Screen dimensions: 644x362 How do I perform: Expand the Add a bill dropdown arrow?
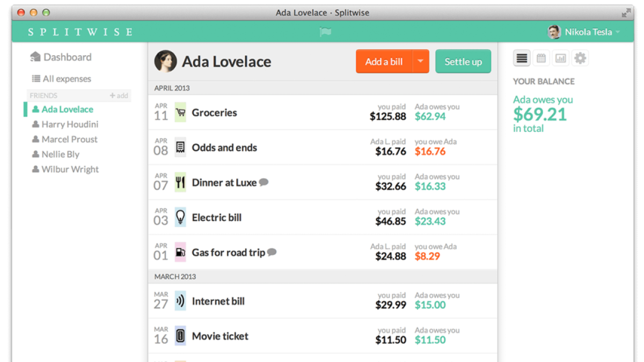pyautogui.click(x=421, y=62)
